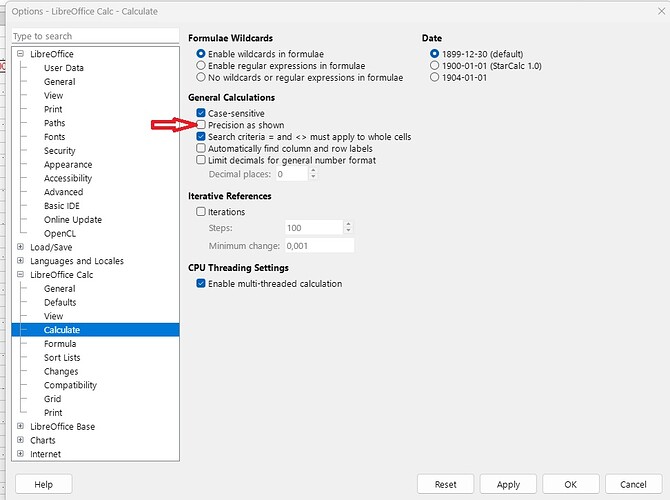Screen dimensions: 670x500
Task: Collapse the LibreOffice Calc tree node
Action: (20, 274)
